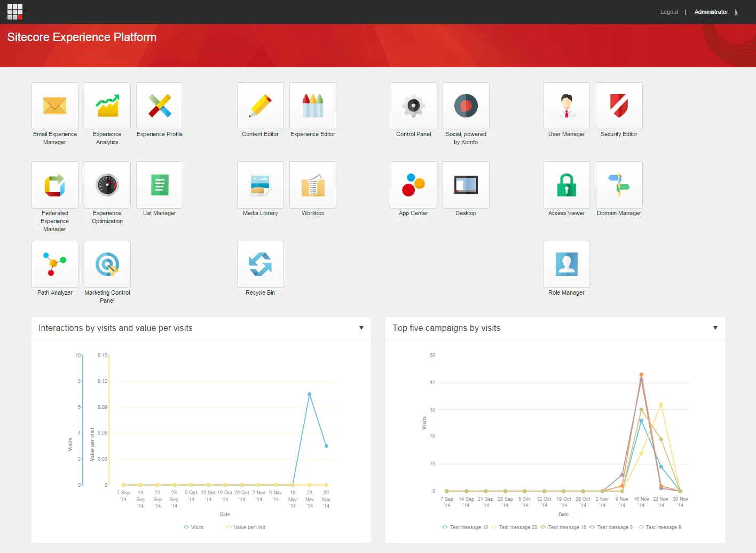Click the Visits data point at 30 Nov
Screen dimensions: 756x553
point(326,446)
